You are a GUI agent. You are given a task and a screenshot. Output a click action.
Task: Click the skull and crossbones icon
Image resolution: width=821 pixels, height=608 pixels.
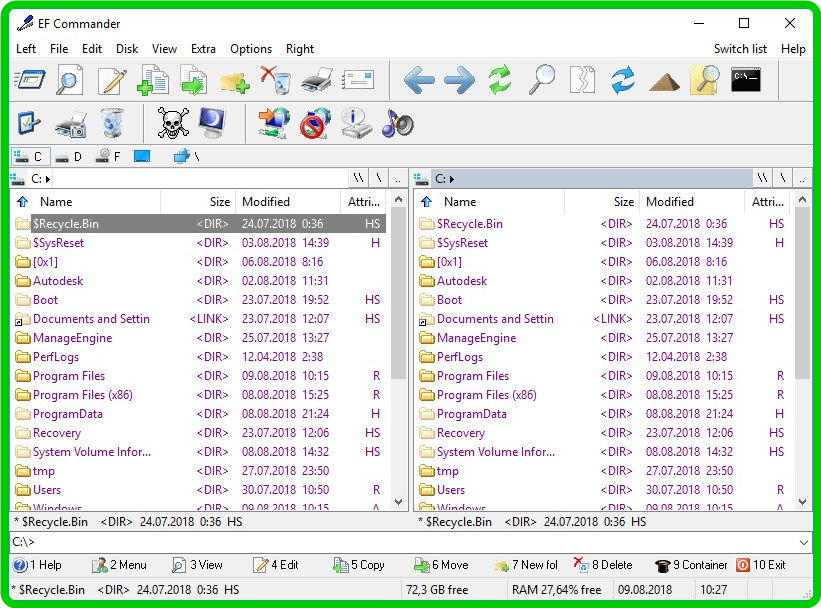pos(173,124)
